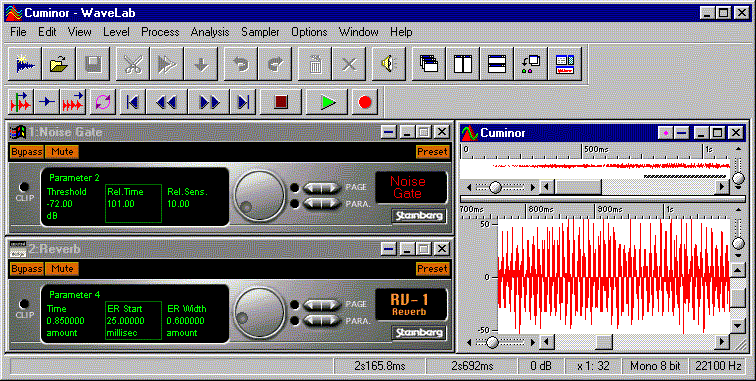Open the Analysis menu
The width and height of the screenshot is (756, 381).
210,32
